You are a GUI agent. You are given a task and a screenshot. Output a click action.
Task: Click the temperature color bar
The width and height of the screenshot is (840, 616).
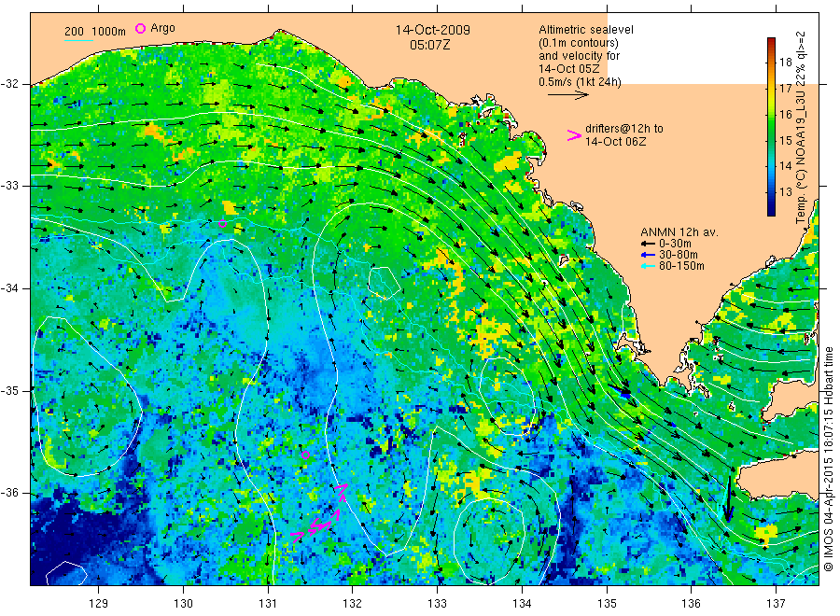(772, 127)
